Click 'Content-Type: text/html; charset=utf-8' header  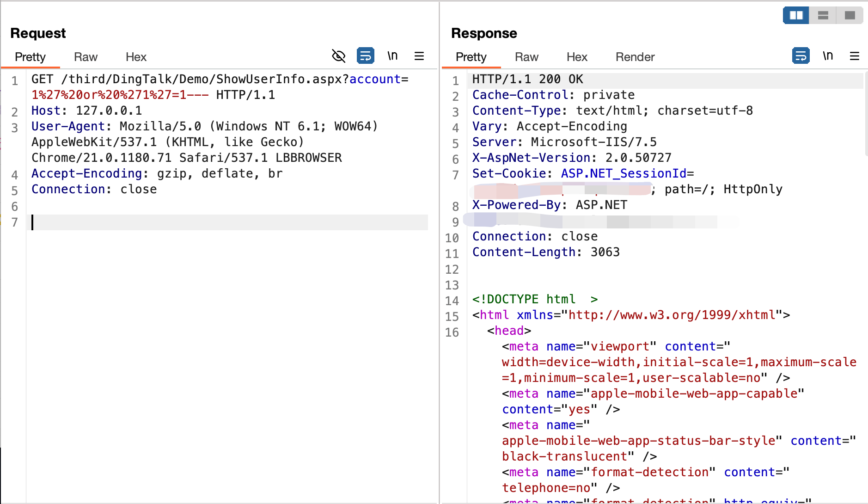point(612,111)
